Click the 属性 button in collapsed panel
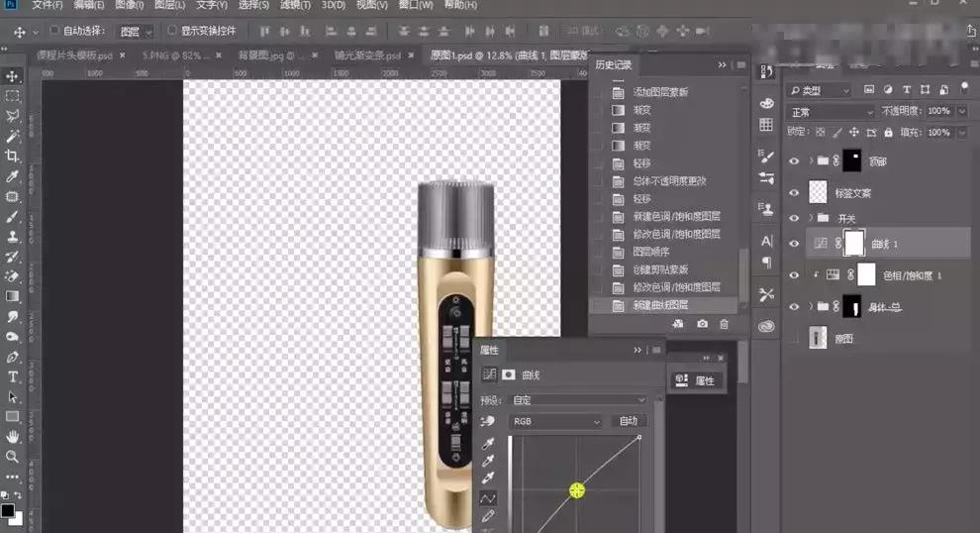980x533 pixels. 697,380
